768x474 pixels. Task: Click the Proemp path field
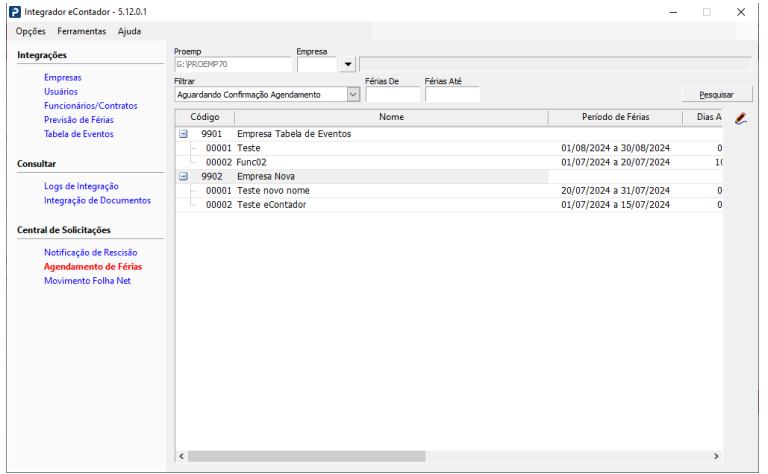point(233,64)
